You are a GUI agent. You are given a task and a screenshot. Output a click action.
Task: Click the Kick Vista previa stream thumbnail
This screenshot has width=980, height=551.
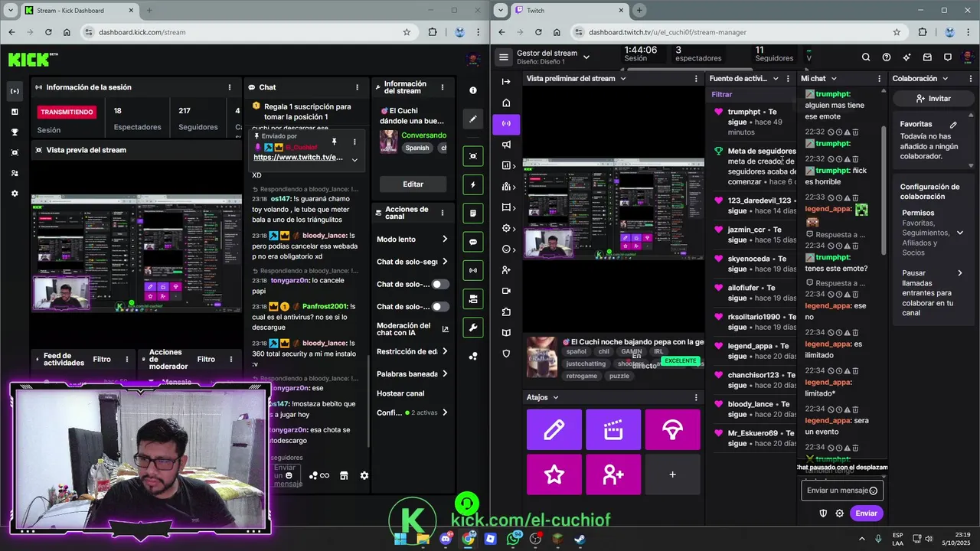[136, 253]
